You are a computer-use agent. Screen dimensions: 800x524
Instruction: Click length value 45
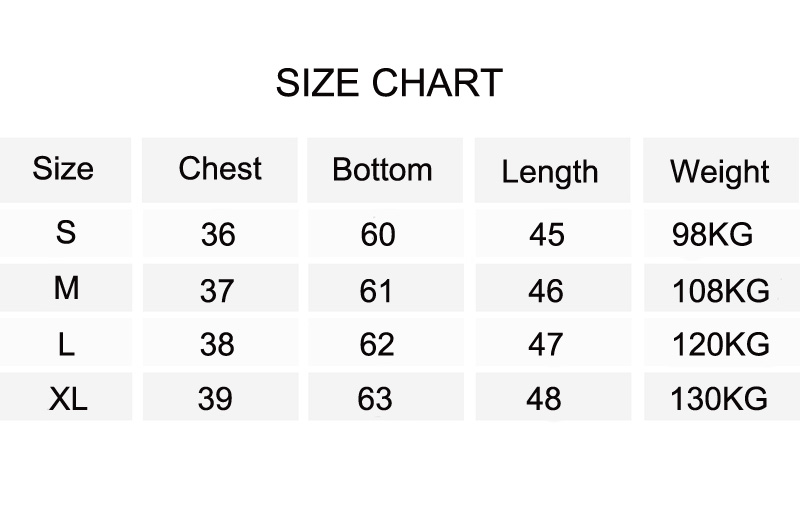[547, 235]
